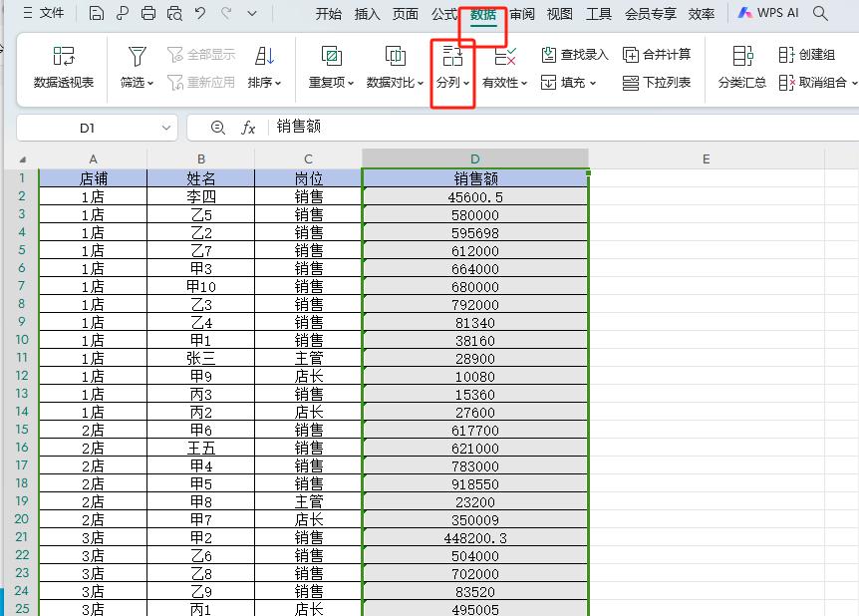Expand the 分列 dropdown arrow
859x616 pixels.
[466, 84]
